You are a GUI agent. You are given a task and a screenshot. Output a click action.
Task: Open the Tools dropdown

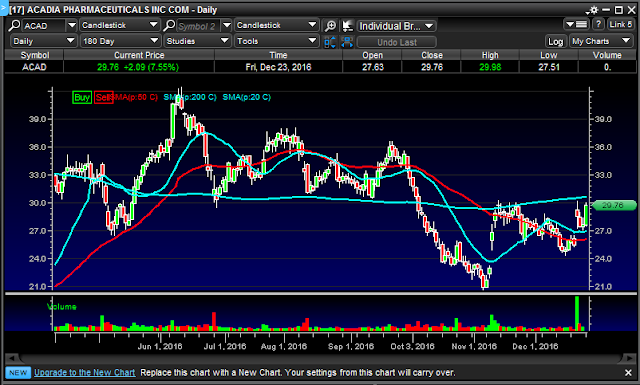point(277,41)
